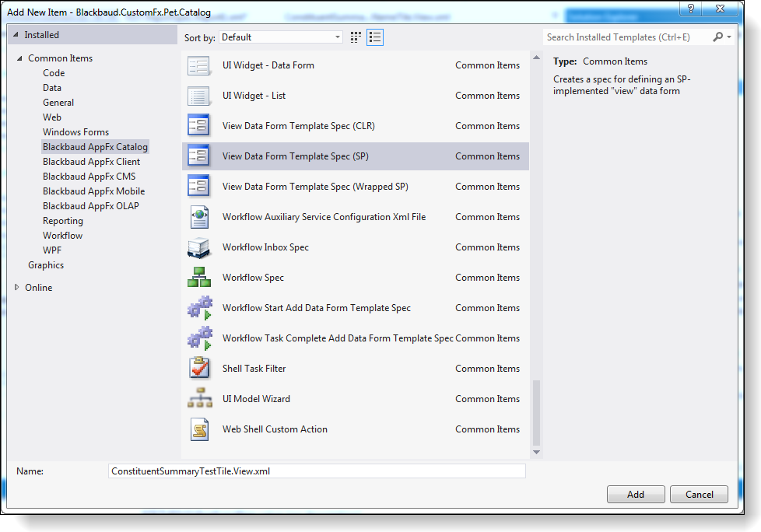This screenshot has width=761, height=532.
Task: Switch to the Reporting category
Action: [62, 220]
